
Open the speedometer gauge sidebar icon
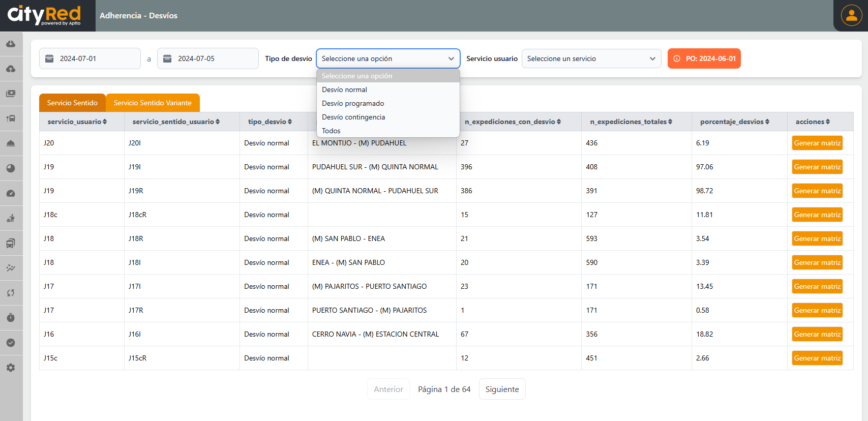click(11, 193)
